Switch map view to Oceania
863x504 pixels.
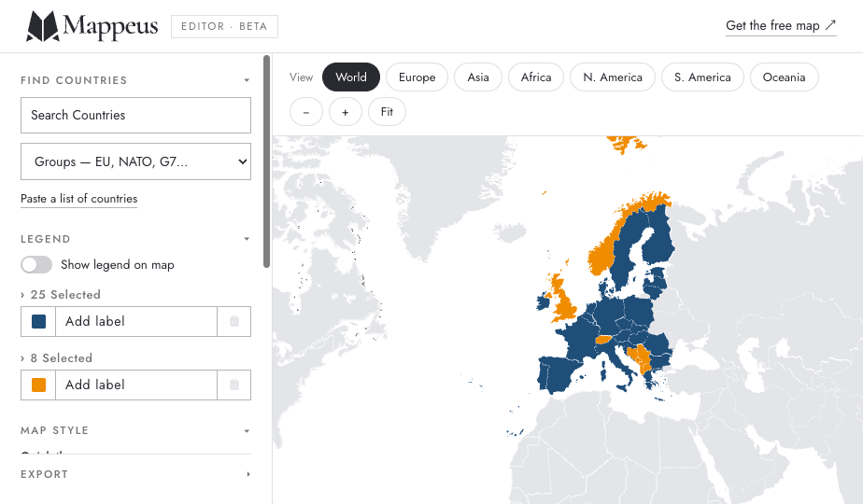(785, 77)
